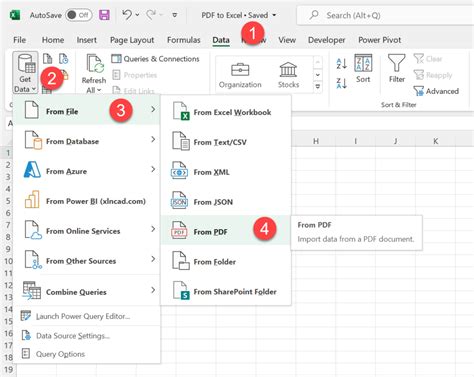This screenshot has height=377, width=474.
Task: Click the From Text/CSV ribbon icon
Action: 48,59
